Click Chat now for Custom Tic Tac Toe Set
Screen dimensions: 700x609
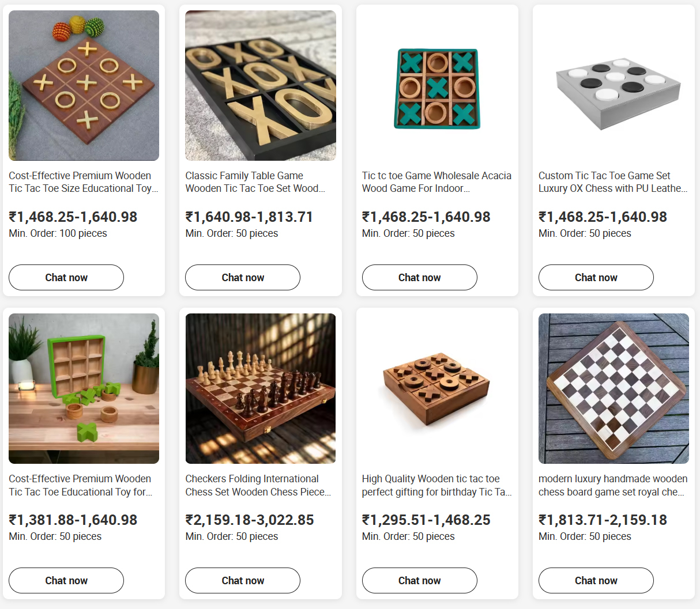click(596, 277)
